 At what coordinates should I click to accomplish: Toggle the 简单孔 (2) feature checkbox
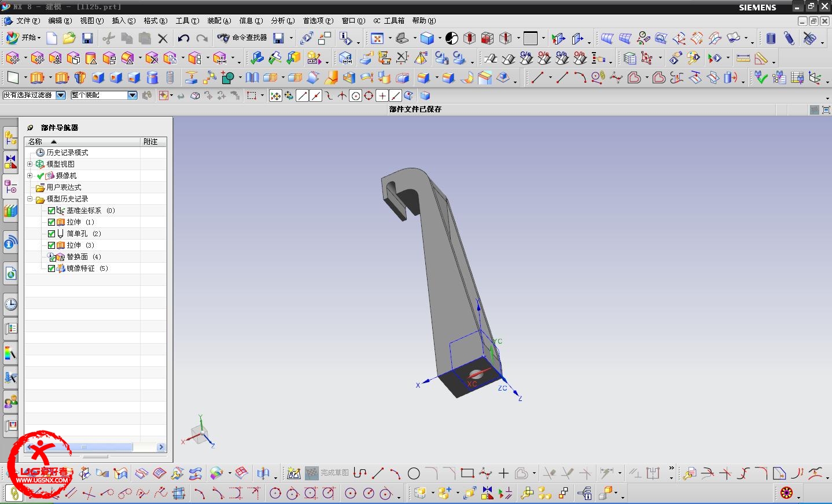(x=51, y=234)
